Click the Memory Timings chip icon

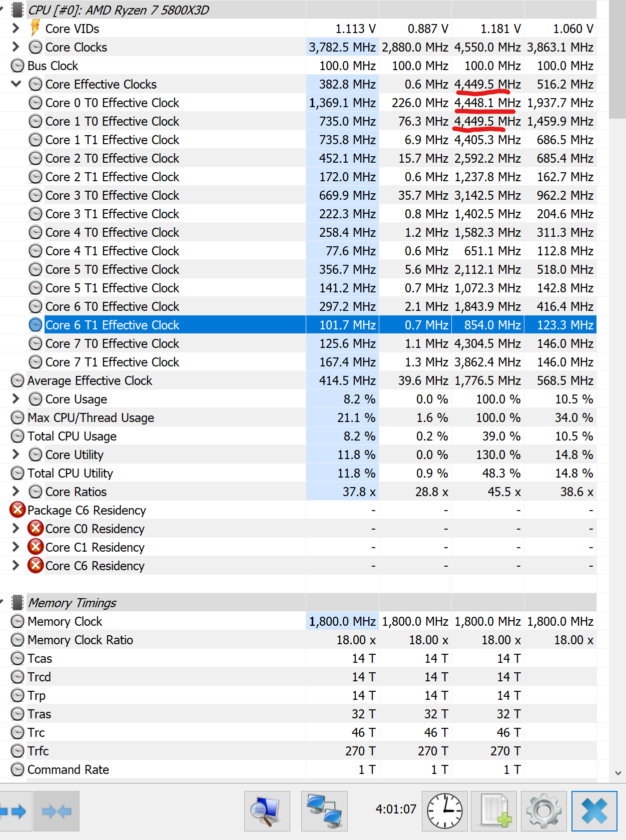tap(18, 602)
